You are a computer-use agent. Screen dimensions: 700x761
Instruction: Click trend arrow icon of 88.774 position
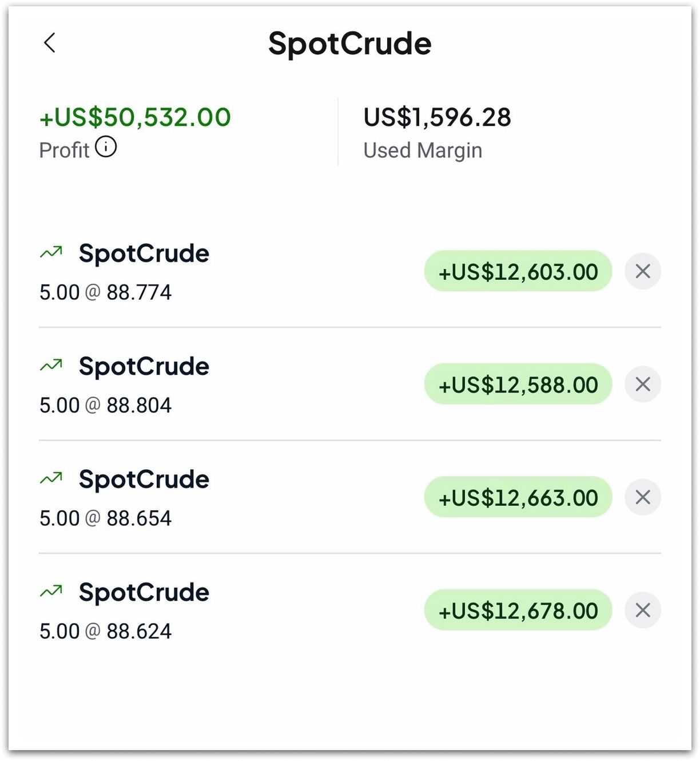tap(51, 252)
